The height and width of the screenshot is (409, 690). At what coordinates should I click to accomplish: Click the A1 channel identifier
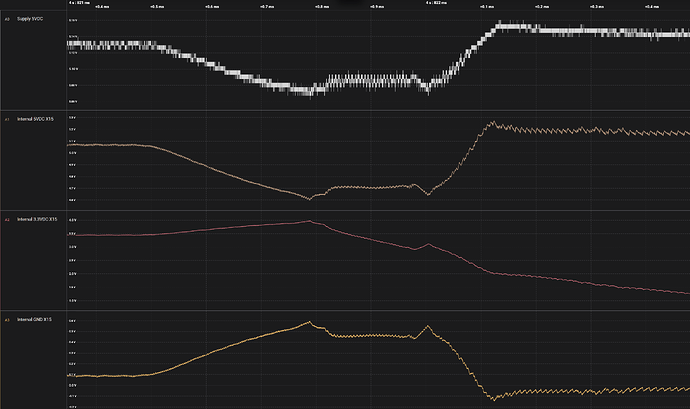(x=7, y=119)
